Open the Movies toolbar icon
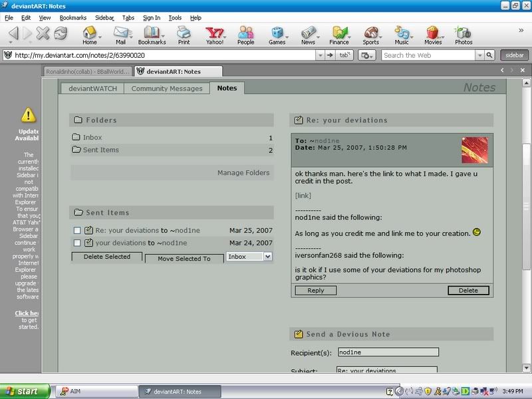Image resolution: width=532 pixels, height=399 pixels. pos(433,35)
